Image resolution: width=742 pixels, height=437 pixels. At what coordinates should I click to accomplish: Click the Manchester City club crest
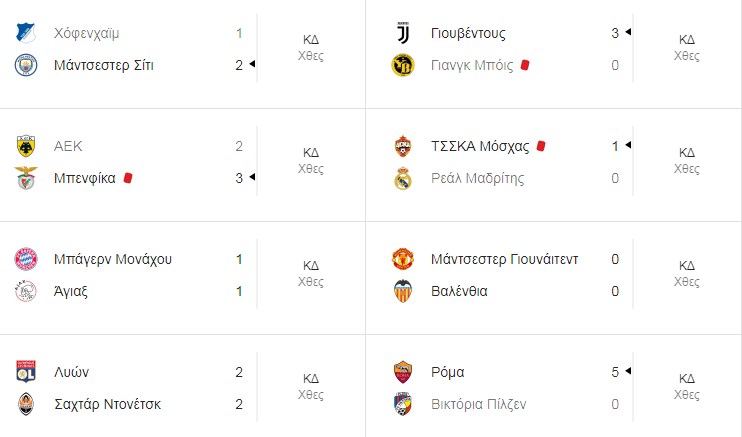tap(26, 65)
